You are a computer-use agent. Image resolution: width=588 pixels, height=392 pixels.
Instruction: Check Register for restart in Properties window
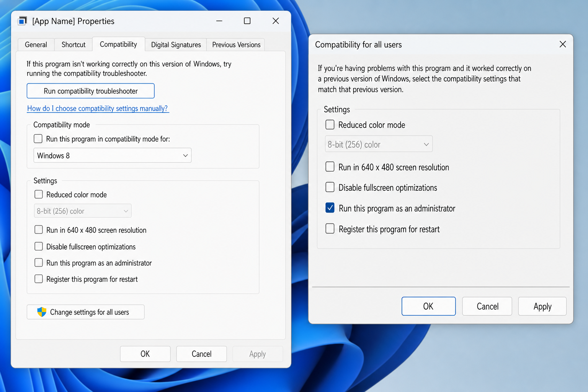(x=39, y=279)
